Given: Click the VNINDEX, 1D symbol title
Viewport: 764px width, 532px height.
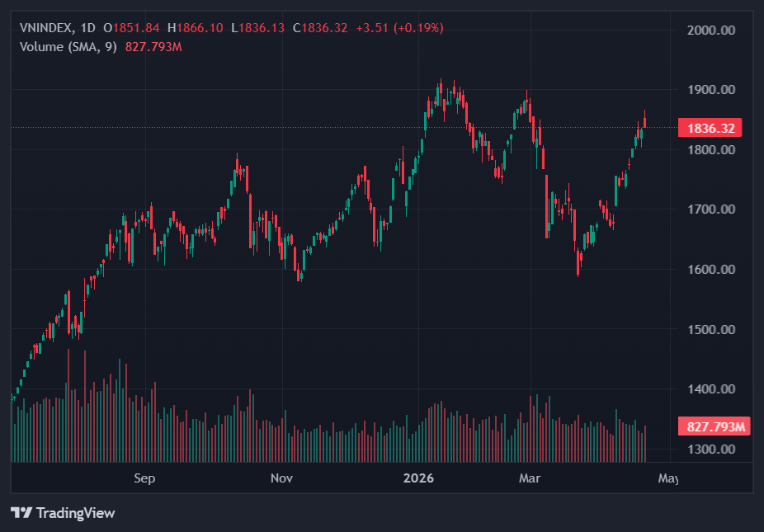Looking at the screenshot, I should coord(56,28).
